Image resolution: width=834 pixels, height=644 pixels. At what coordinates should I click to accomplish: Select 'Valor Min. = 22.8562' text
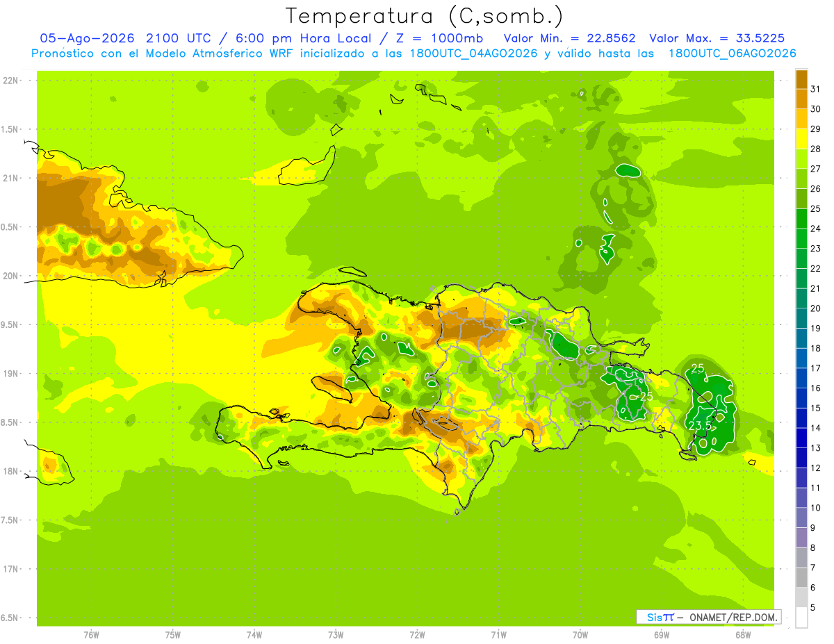(570, 38)
